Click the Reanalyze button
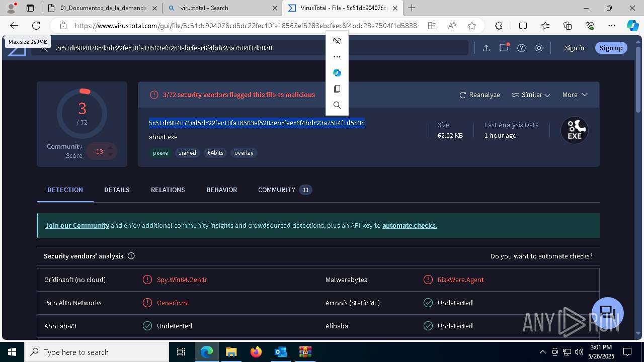This screenshot has width=644, height=362. point(479,95)
